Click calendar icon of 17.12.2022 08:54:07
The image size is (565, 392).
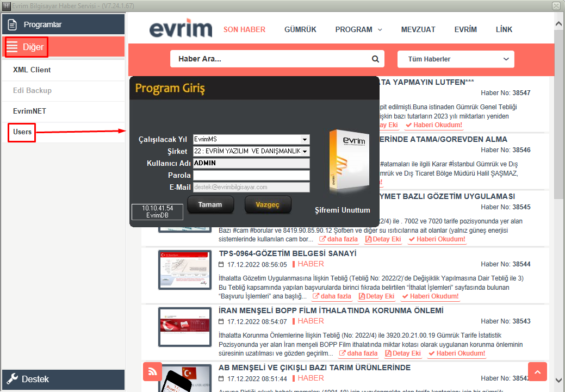click(x=221, y=321)
